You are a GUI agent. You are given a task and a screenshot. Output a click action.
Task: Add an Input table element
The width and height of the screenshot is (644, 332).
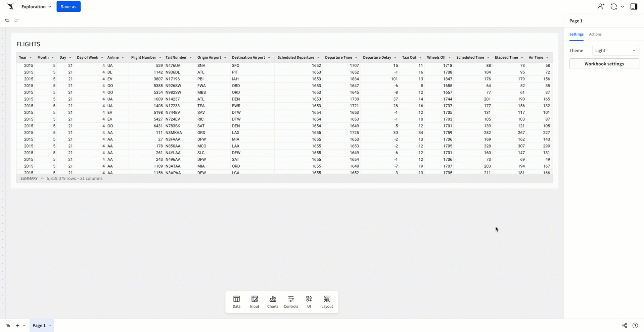[x=255, y=301]
